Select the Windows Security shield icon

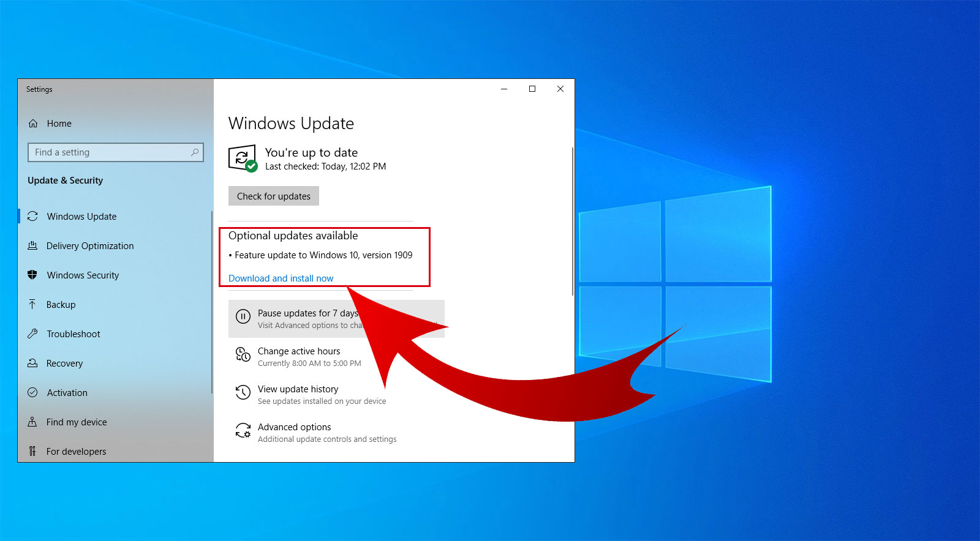coord(32,275)
